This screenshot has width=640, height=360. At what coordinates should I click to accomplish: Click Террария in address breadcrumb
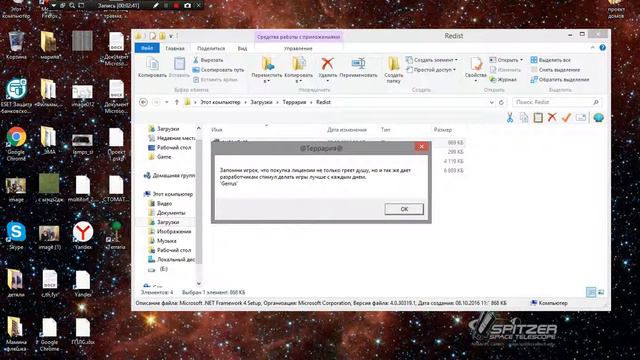294,102
